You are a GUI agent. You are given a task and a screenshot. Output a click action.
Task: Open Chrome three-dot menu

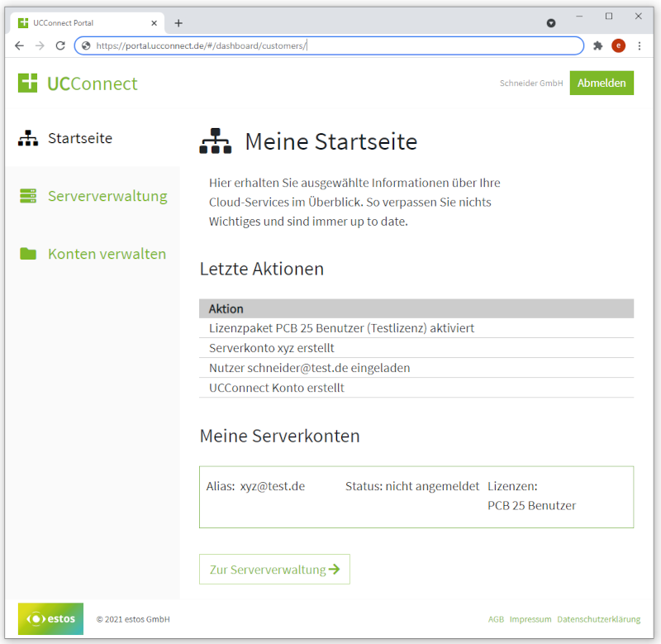pos(639,45)
